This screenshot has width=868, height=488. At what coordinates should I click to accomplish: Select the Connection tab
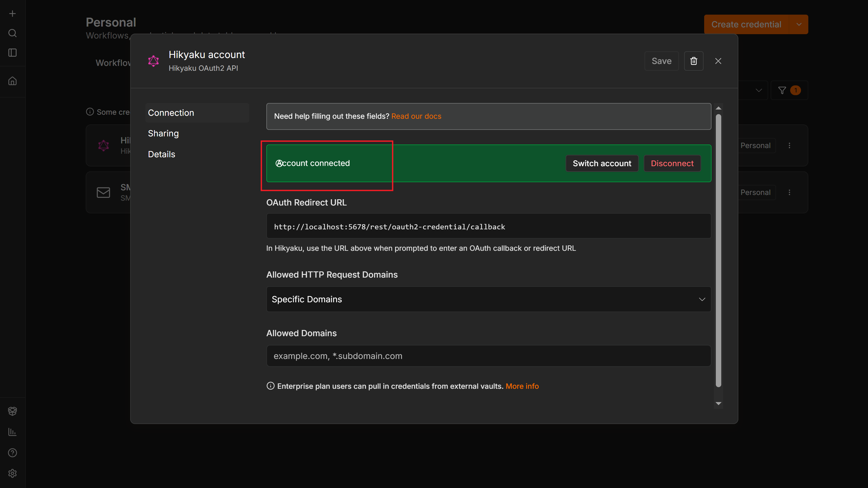pyautogui.click(x=197, y=113)
